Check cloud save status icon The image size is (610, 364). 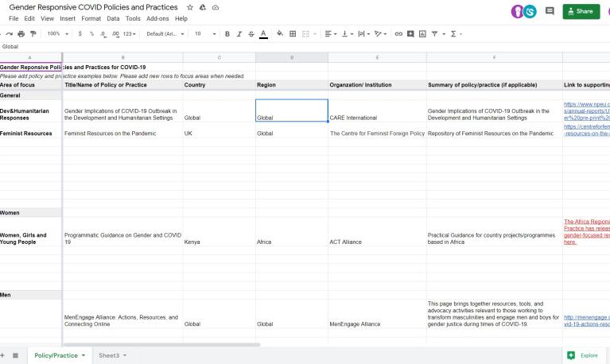[216, 7]
